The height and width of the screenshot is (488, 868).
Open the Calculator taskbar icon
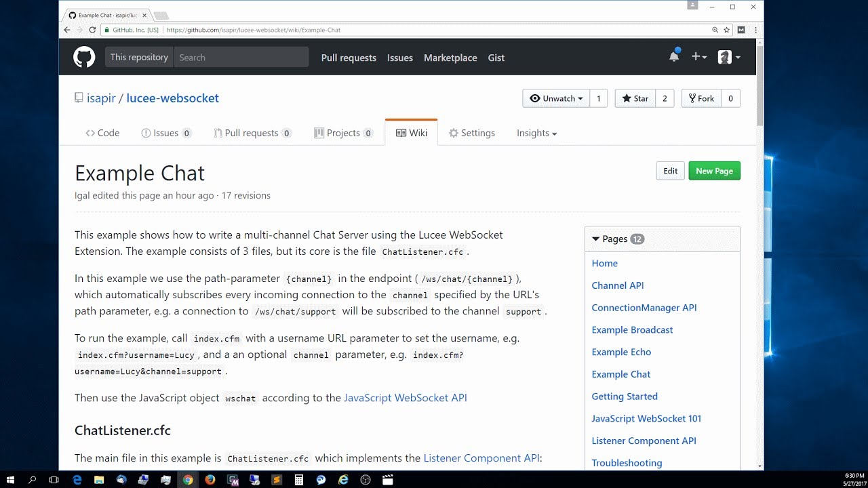click(298, 480)
